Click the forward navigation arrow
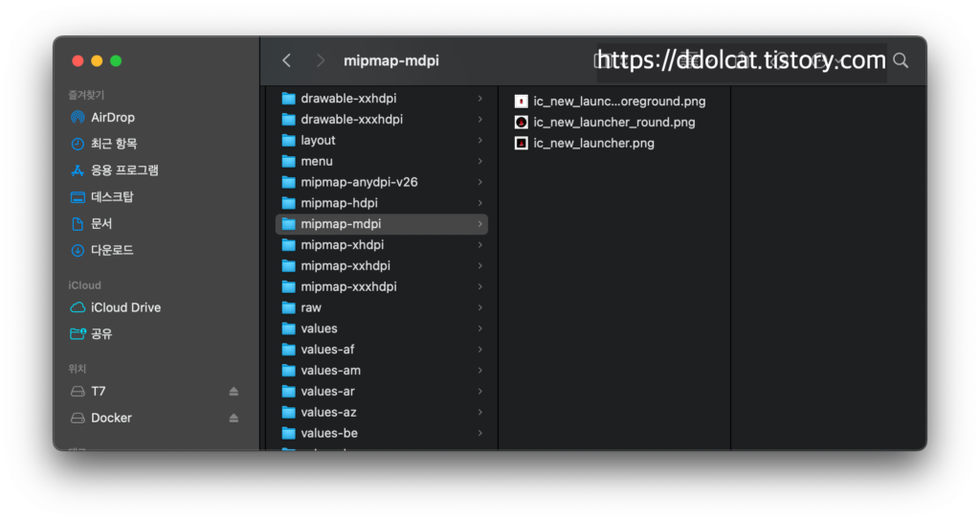 (x=320, y=60)
